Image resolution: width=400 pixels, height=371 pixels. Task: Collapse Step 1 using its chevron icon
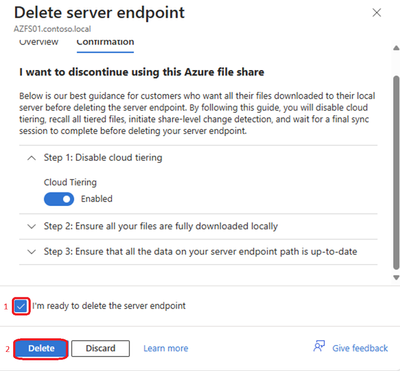tap(31, 158)
